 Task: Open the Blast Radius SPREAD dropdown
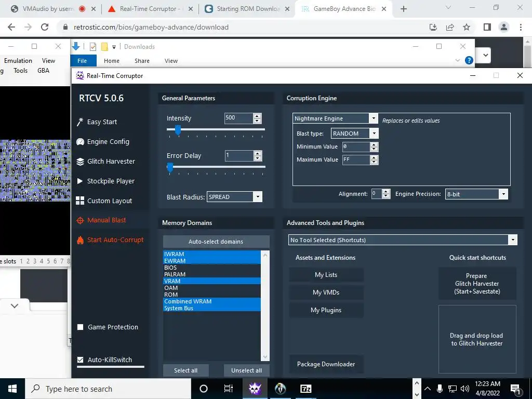pyautogui.click(x=258, y=197)
